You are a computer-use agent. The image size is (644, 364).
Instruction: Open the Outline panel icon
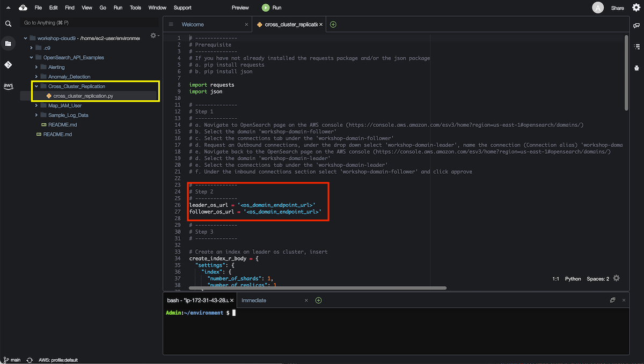tap(636, 47)
